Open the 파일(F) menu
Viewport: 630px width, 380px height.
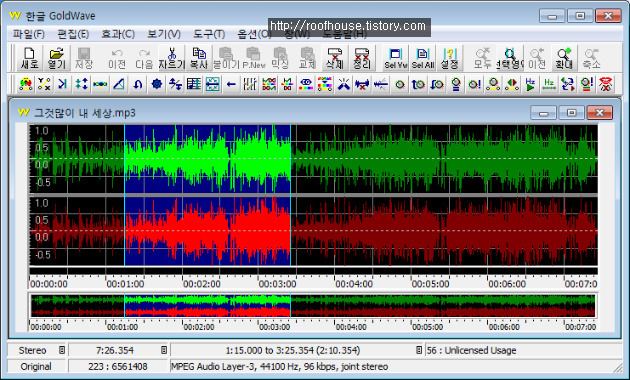tap(29, 34)
